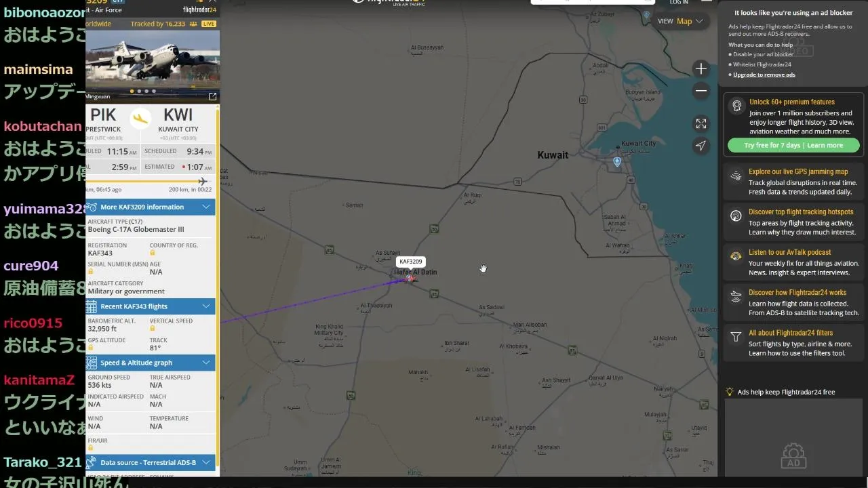Show the first aircraft photo dot
Screen dimensions: 868x488
pyautogui.click(x=132, y=91)
